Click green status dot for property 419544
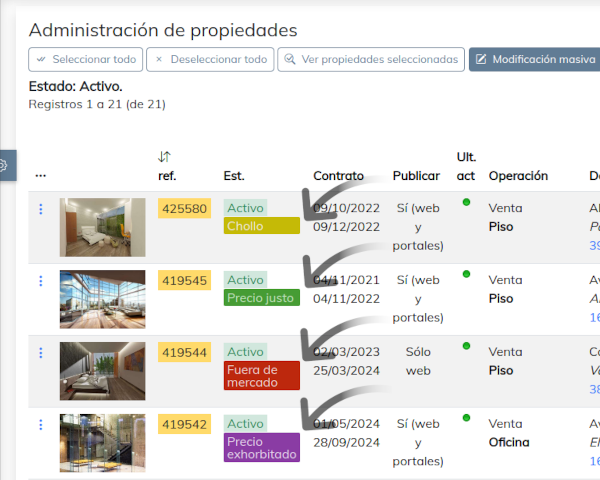 click(466, 346)
